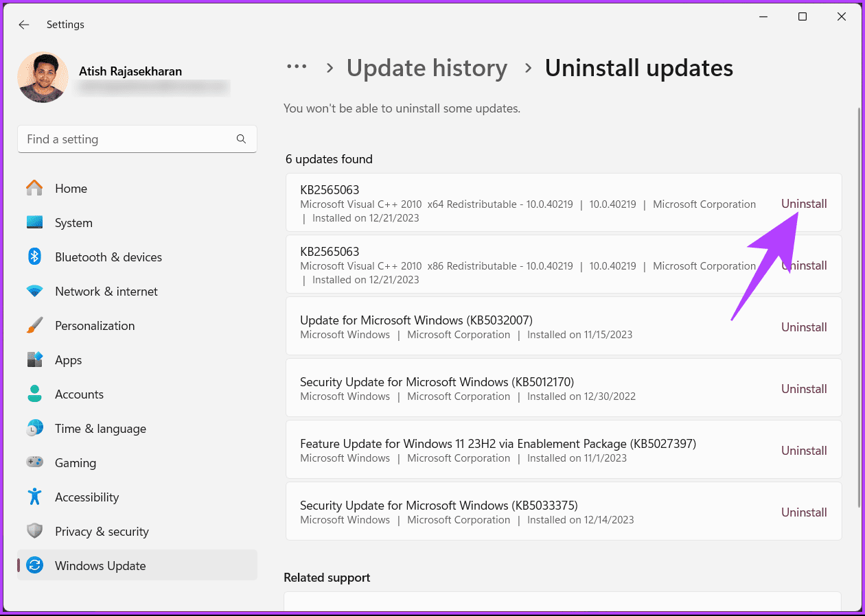The height and width of the screenshot is (616, 865).
Task: Click 'Installed on 12/14/2023' text
Action: click(x=580, y=520)
